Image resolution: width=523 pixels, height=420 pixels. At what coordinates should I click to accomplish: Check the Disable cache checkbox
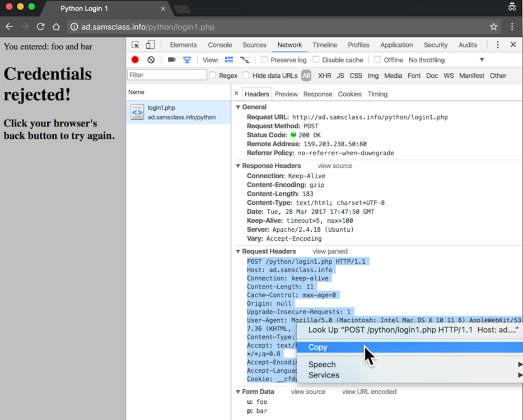(x=316, y=60)
